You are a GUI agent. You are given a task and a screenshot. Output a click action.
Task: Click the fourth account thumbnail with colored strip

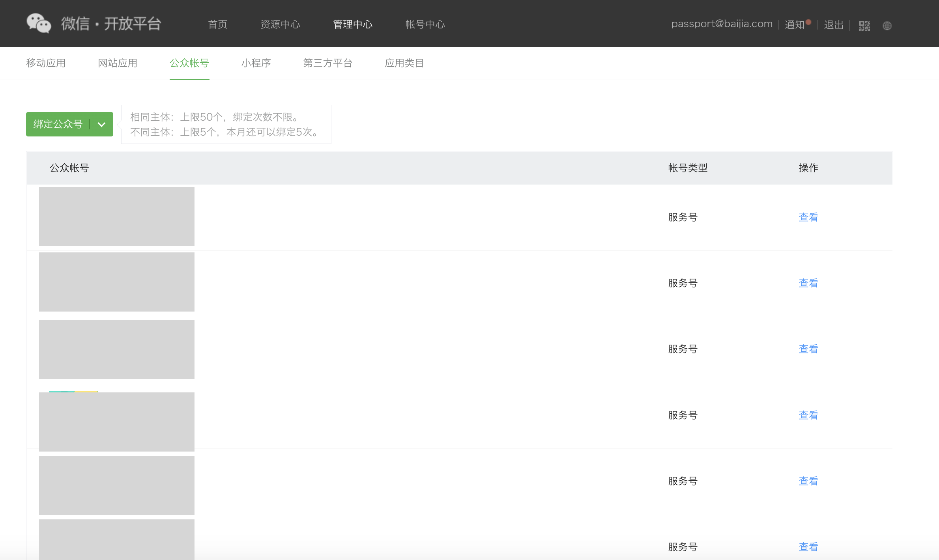point(117,421)
